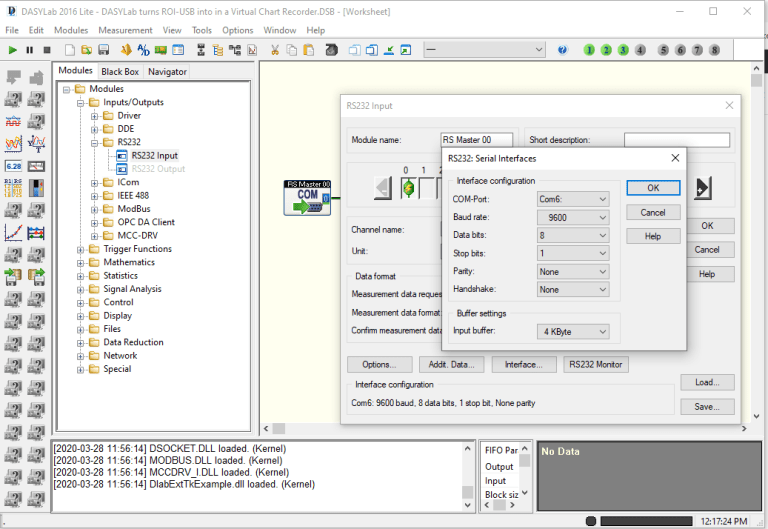This screenshot has height=529, width=768.
Task: Open the toolbar line style combo box
Action: pyautogui.click(x=484, y=50)
